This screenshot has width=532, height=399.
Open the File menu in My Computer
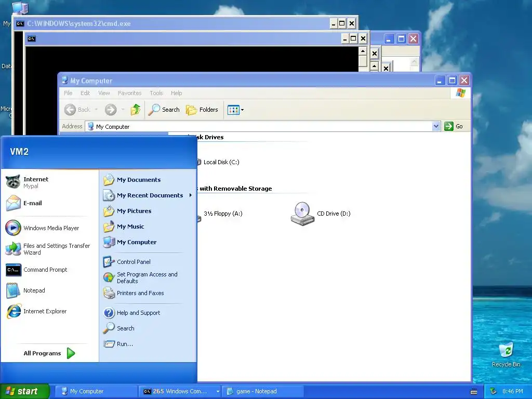tap(68, 93)
